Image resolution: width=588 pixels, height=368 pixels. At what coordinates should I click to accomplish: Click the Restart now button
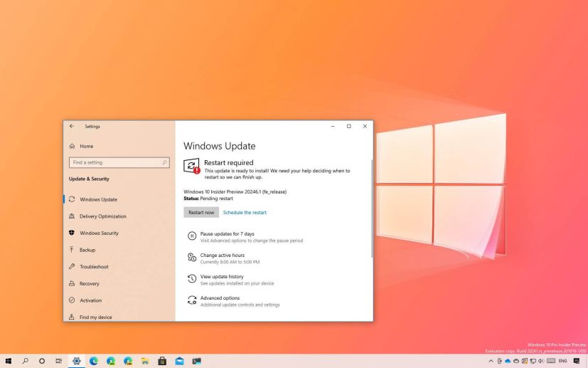[201, 212]
